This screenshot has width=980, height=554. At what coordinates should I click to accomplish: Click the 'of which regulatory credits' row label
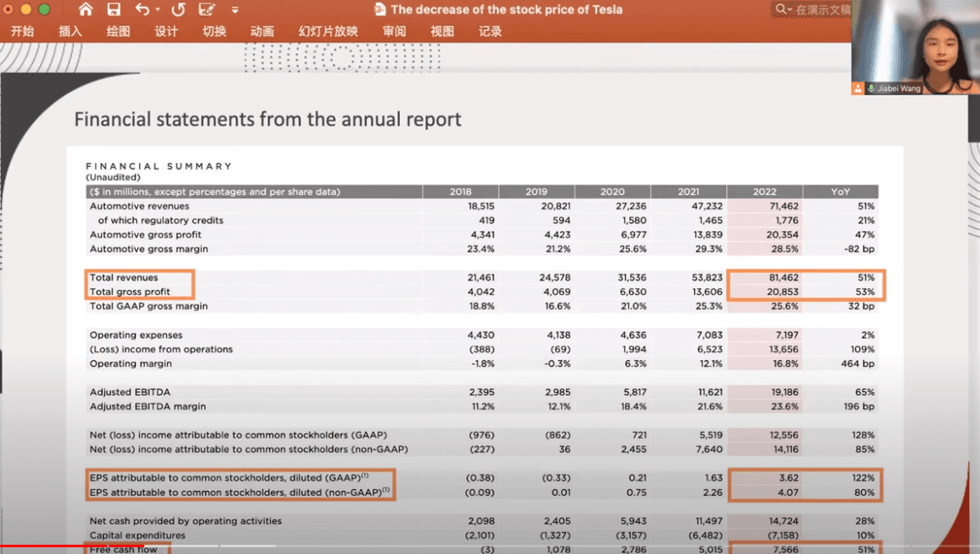point(160,220)
